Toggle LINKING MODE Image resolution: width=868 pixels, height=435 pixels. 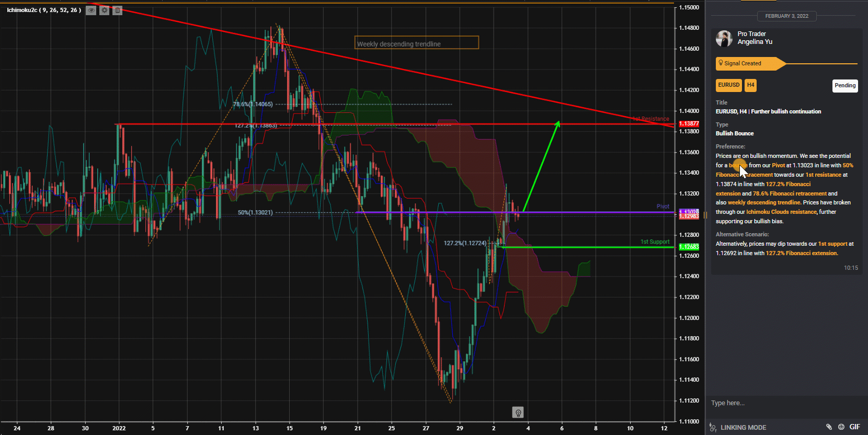click(743, 428)
